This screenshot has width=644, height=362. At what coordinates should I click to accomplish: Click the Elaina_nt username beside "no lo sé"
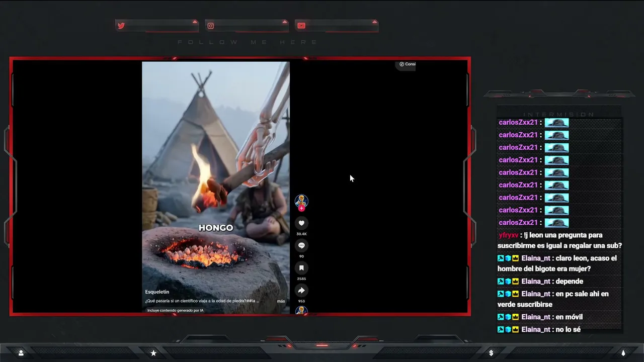click(535, 330)
